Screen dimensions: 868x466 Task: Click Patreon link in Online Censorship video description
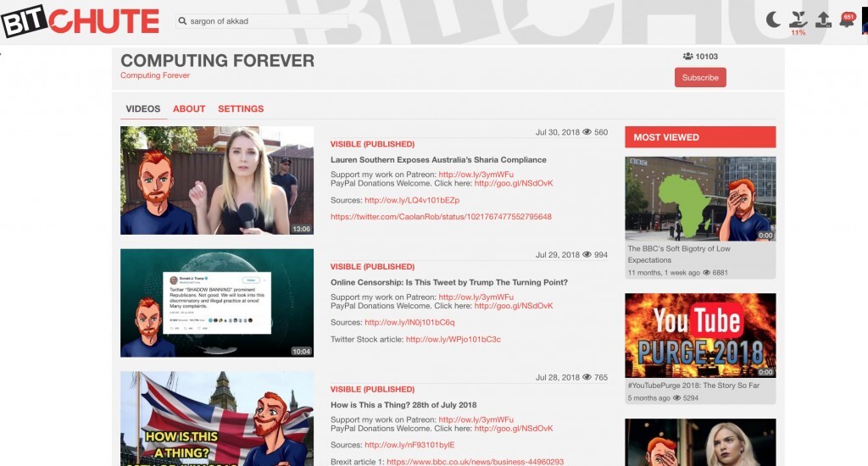476,297
